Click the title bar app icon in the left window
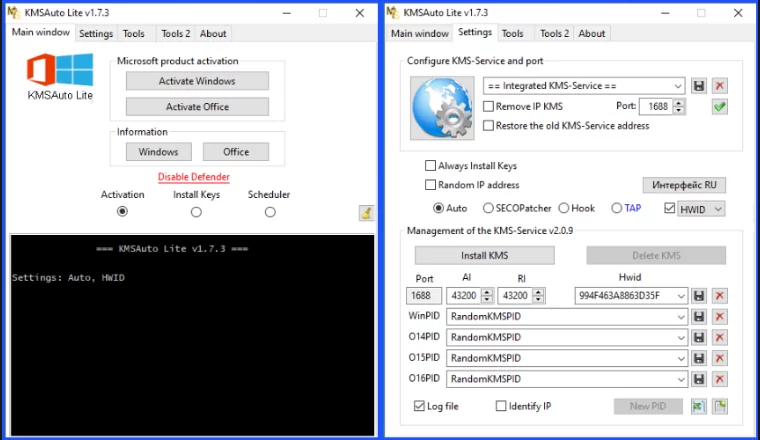This screenshot has height=440, width=760. (14, 13)
